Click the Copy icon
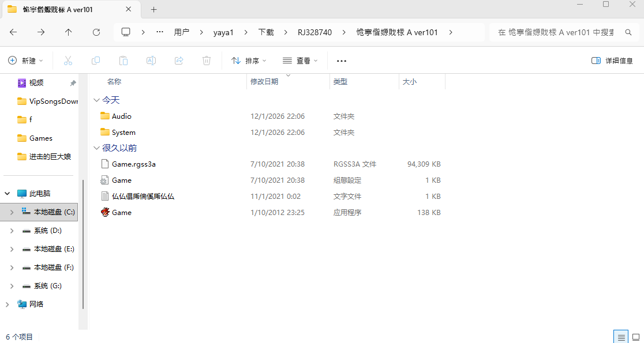 (x=95, y=60)
